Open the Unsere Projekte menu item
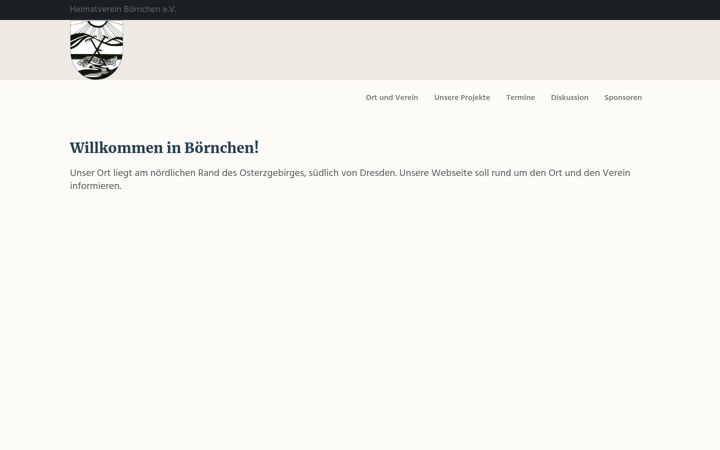720x450 pixels. 462,97
